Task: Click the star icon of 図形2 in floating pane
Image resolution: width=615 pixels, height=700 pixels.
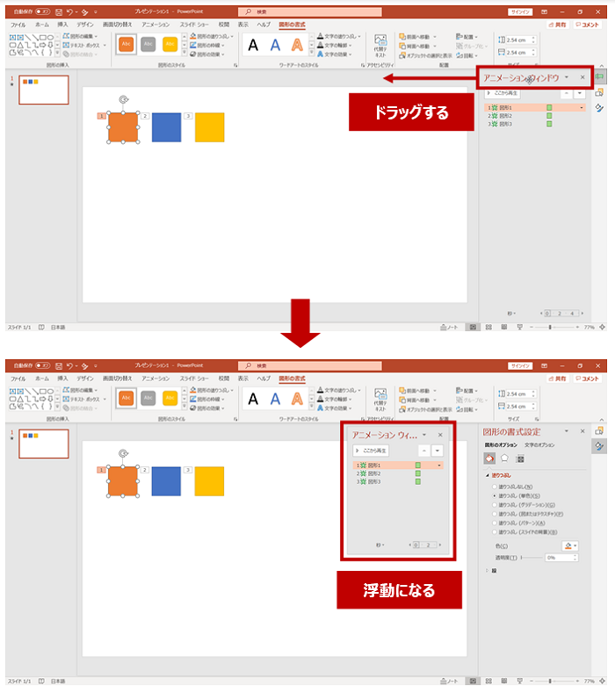Action: [x=362, y=473]
